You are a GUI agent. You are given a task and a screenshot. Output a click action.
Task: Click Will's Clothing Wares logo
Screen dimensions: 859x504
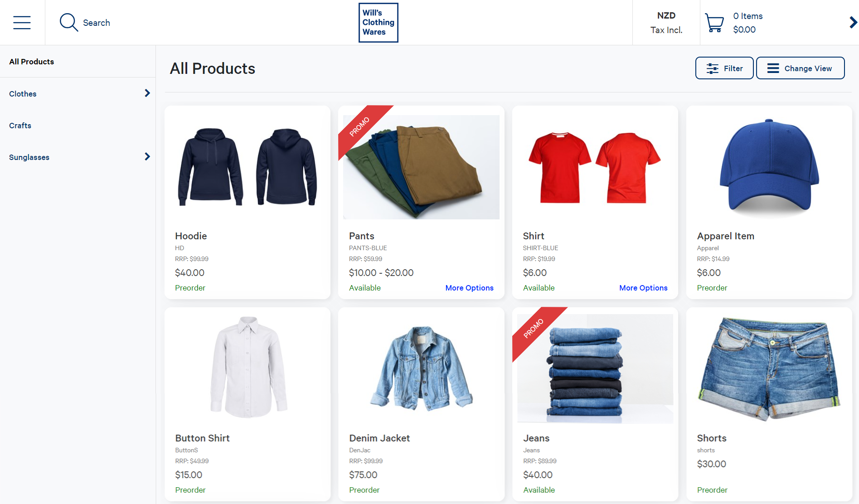click(378, 23)
